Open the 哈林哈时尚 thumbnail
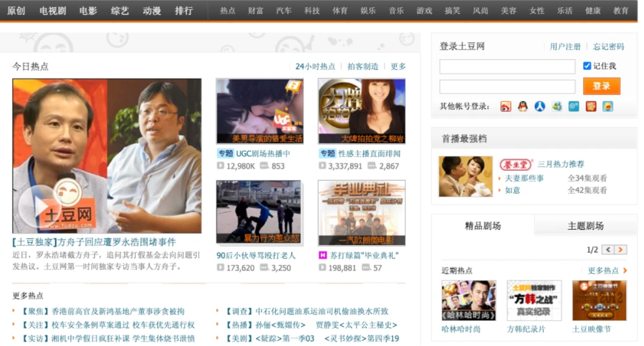This screenshot has height=346, width=644. point(469,301)
